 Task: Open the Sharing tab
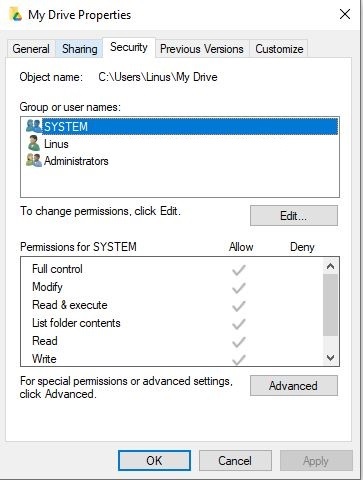click(x=80, y=49)
